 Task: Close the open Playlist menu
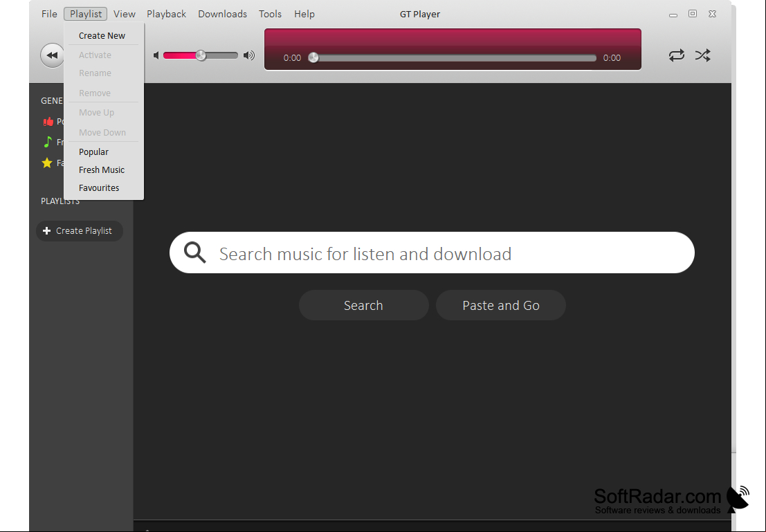point(86,14)
